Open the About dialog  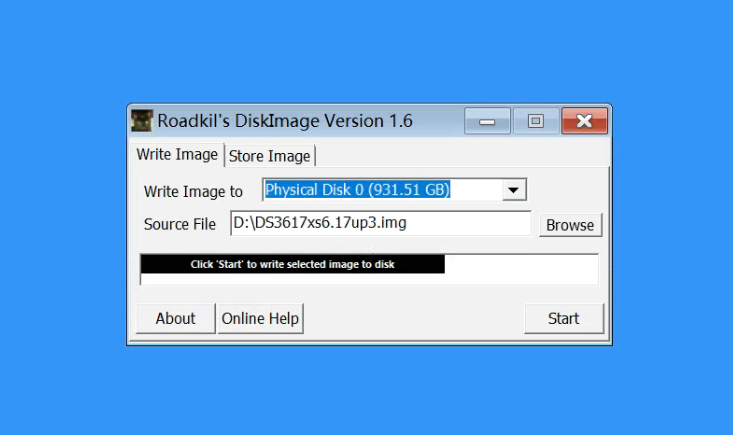(175, 319)
